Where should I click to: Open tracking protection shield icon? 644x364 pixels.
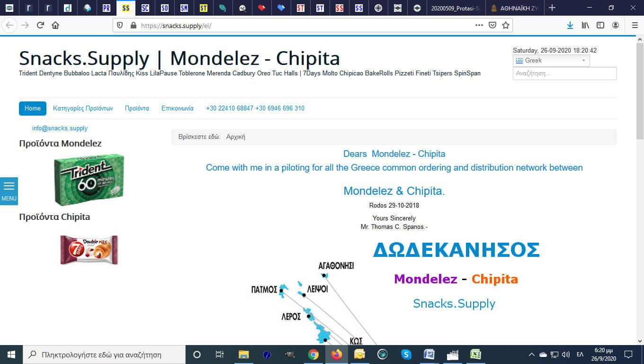coord(120,26)
